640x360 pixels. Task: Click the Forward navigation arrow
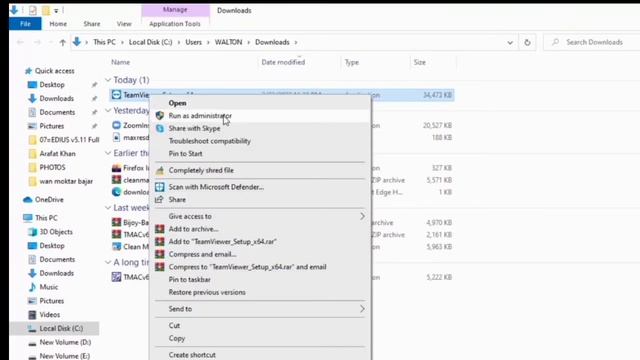coord(37,42)
